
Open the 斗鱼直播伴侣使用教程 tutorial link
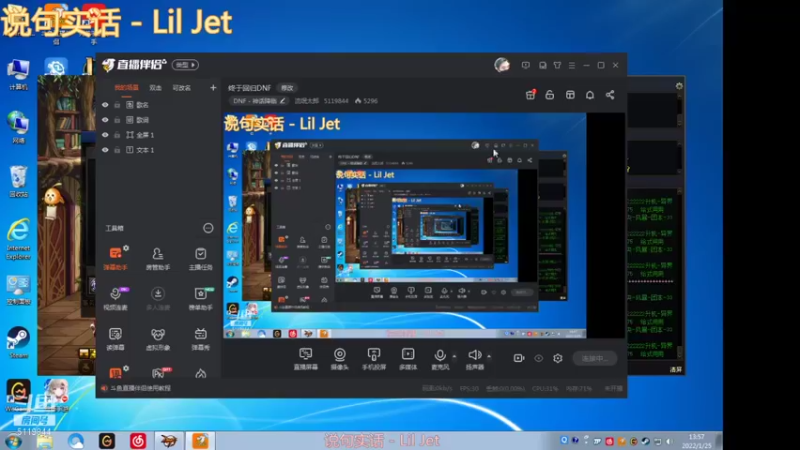pos(140,388)
